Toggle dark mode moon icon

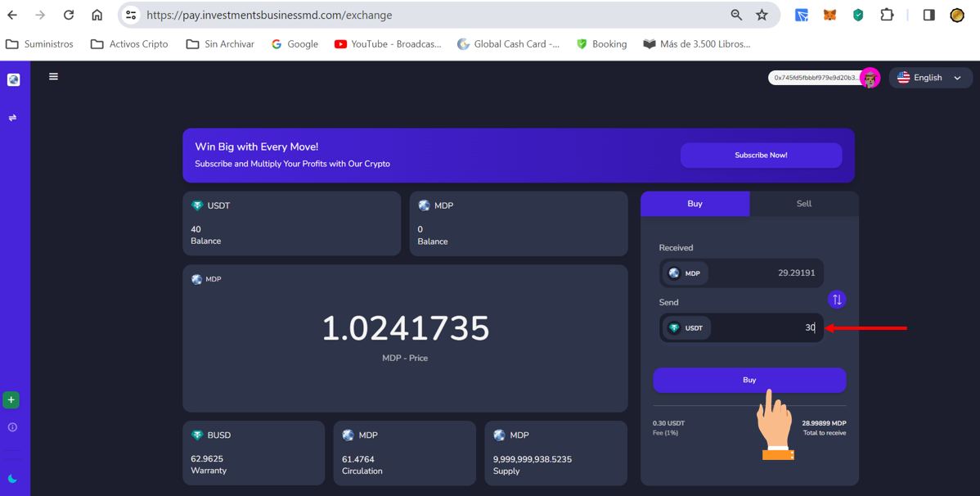tap(12, 479)
